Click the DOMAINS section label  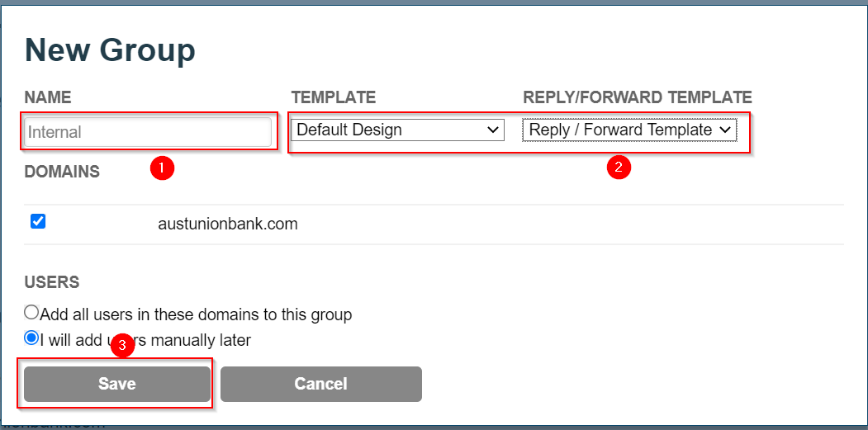coord(62,172)
